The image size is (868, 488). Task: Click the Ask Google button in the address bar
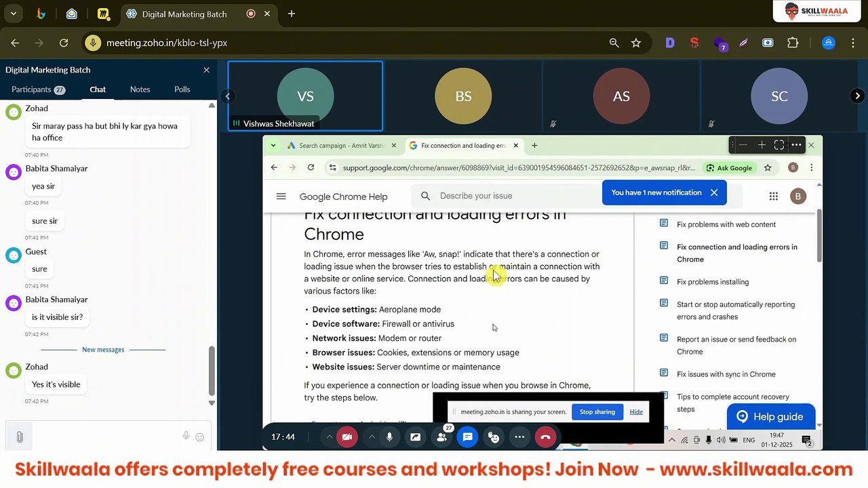tap(729, 167)
